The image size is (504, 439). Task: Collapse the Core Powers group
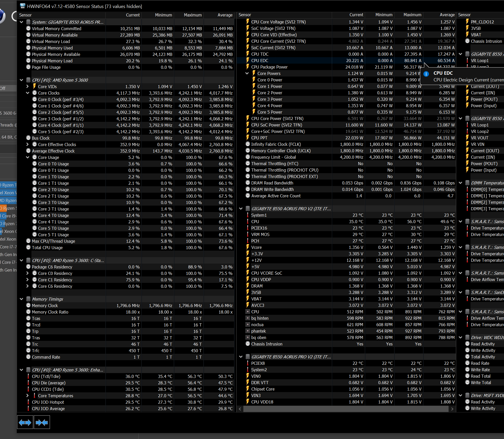pos(247,73)
